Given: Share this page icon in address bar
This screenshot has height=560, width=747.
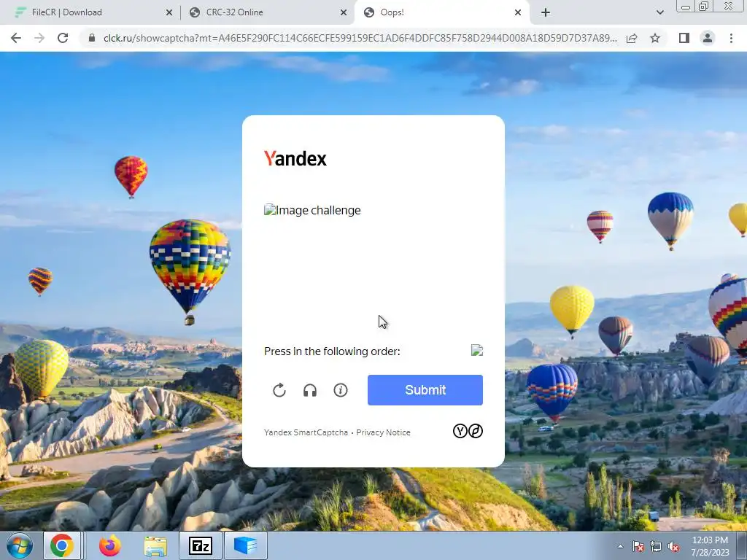Looking at the screenshot, I should tap(632, 38).
